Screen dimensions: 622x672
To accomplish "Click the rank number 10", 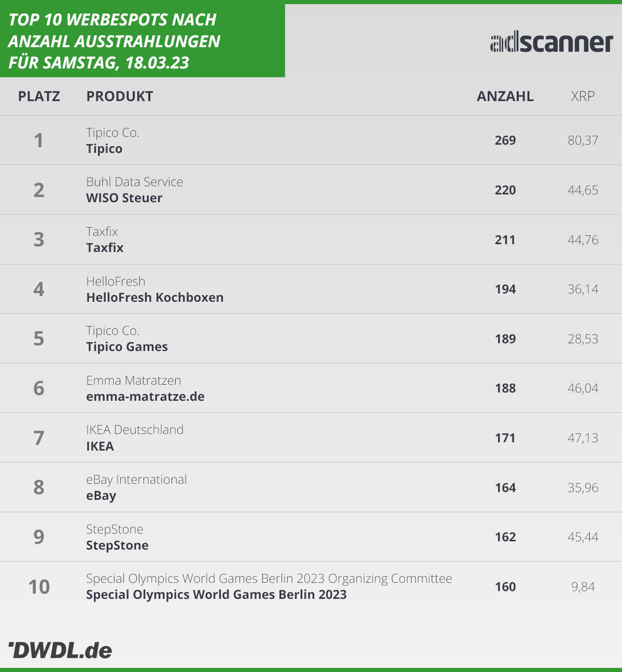I will [x=39, y=587].
